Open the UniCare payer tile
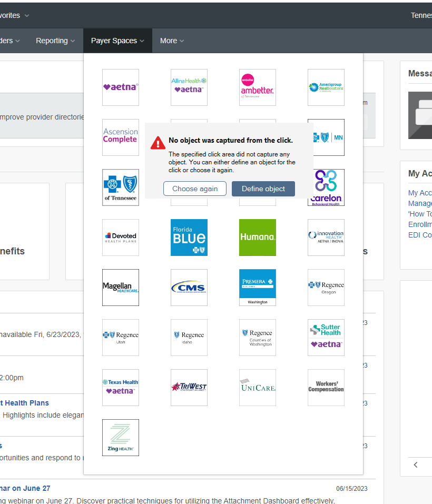Viewport: 432px width, 504px height. coord(258,388)
